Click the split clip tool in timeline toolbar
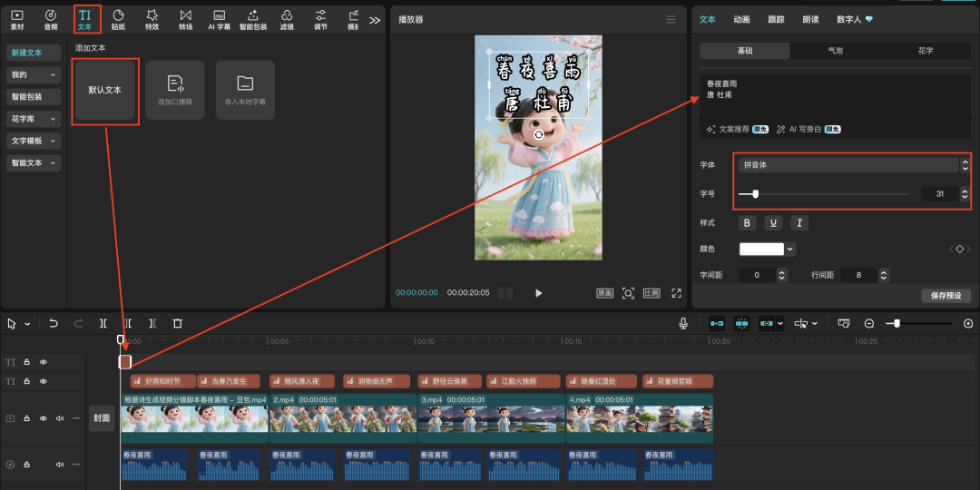The height and width of the screenshot is (490, 980). click(x=103, y=323)
